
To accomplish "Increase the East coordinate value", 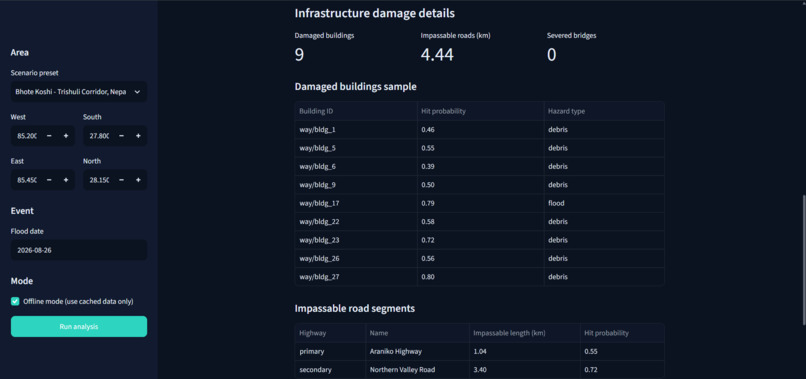I will tap(66, 180).
